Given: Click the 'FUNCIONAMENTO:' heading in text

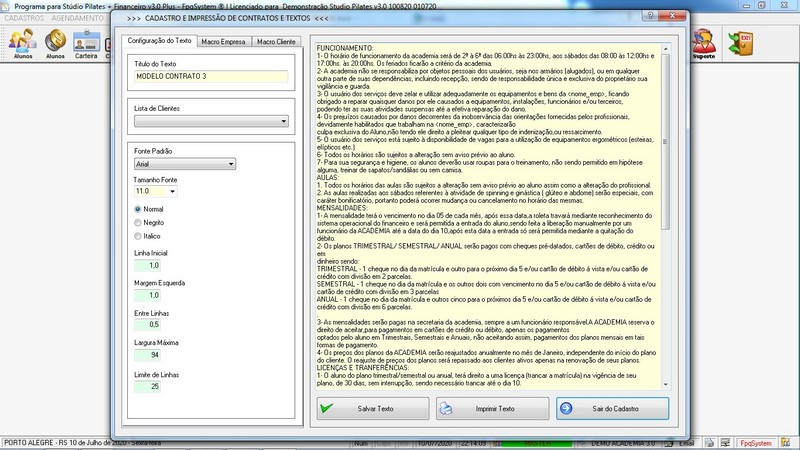Looking at the screenshot, I should point(345,48).
